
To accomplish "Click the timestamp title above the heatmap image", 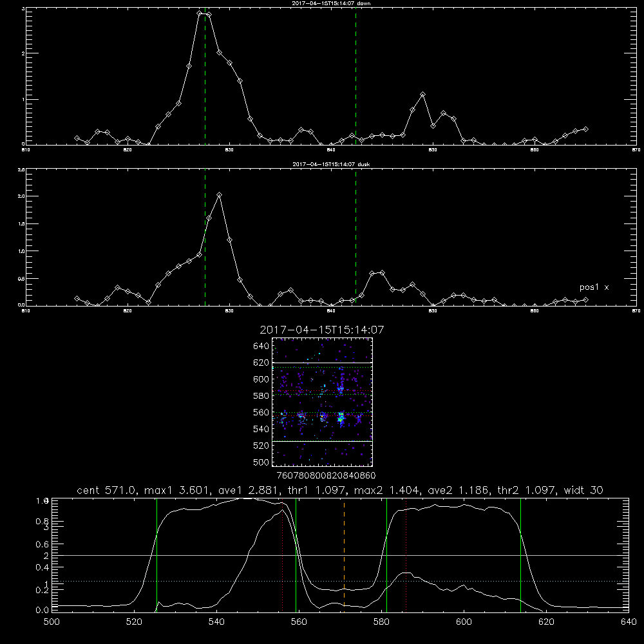I will tap(322, 330).
